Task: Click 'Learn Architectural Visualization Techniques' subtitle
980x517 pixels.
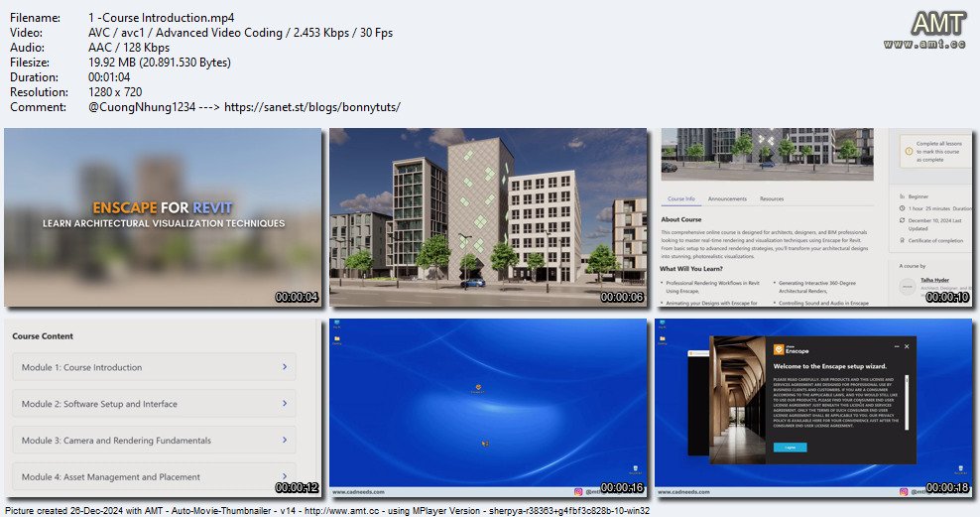Action: click(x=163, y=223)
